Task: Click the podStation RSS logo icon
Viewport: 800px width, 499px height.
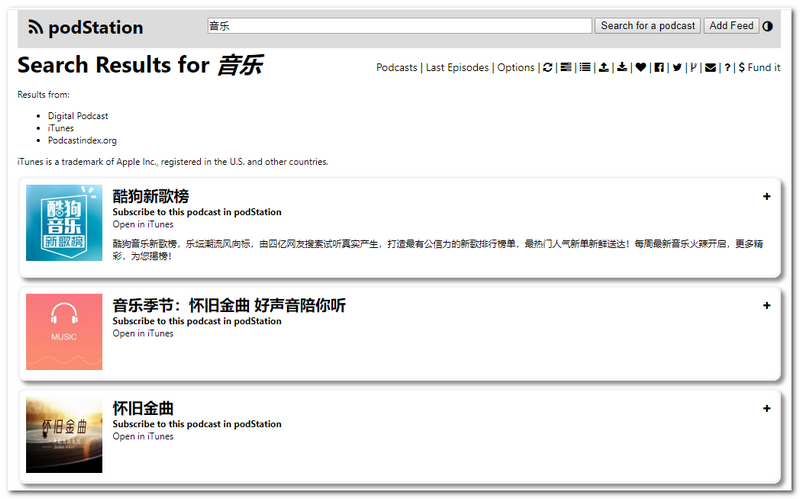Action: click(36, 27)
